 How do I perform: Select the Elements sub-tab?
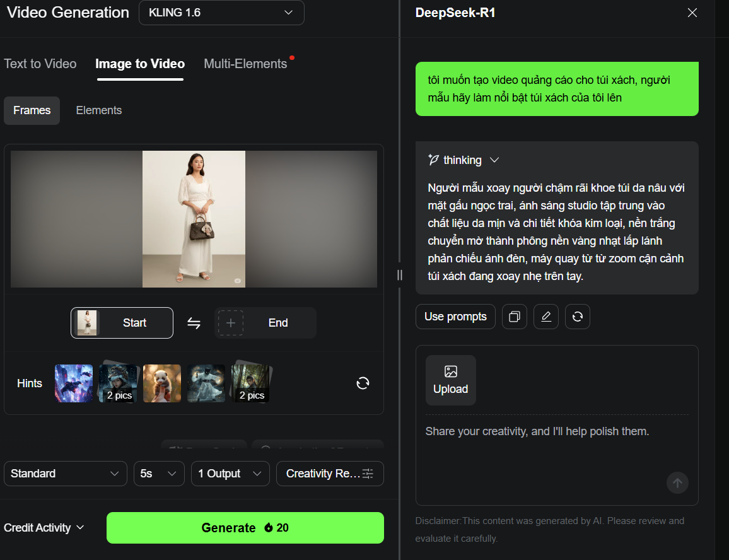tap(99, 110)
